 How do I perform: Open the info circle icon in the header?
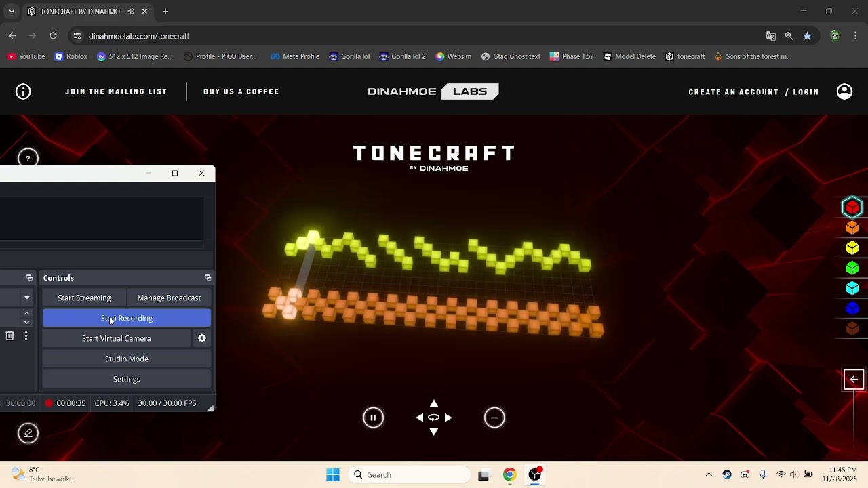click(23, 91)
